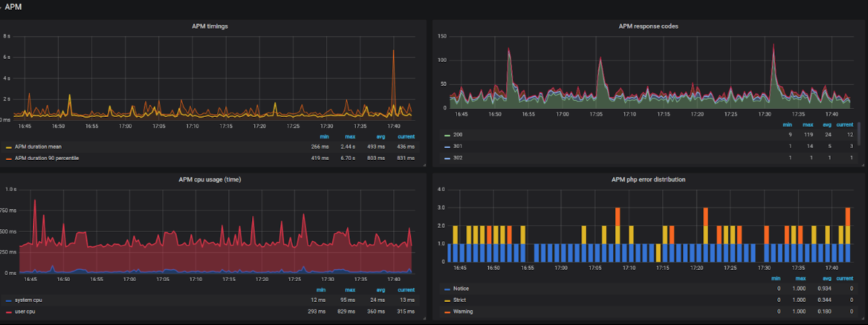
Task: Open APM php error distribution panel menu
Action: pyautogui.click(x=648, y=180)
